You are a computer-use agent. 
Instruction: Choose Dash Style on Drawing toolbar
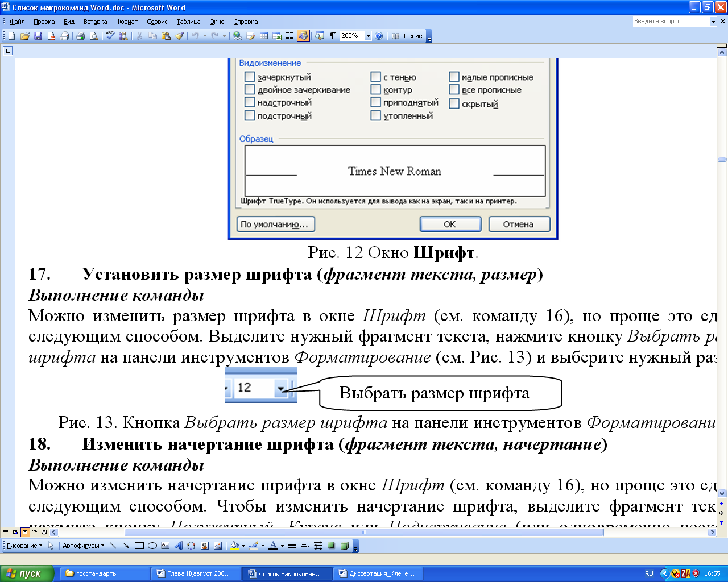(305, 546)
